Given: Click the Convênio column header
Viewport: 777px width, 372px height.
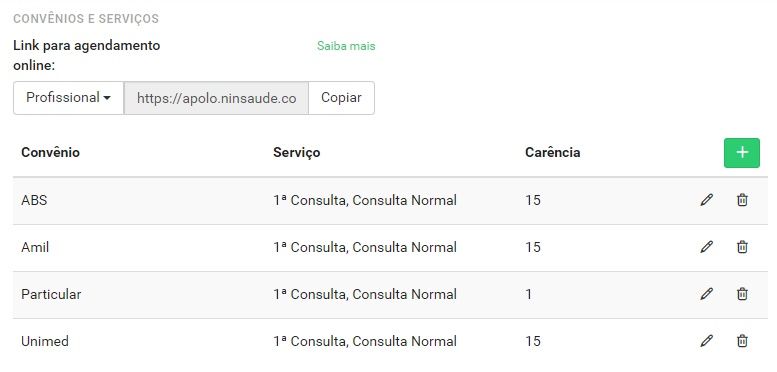Looking at the screenshot, I should tap(50, 152).
